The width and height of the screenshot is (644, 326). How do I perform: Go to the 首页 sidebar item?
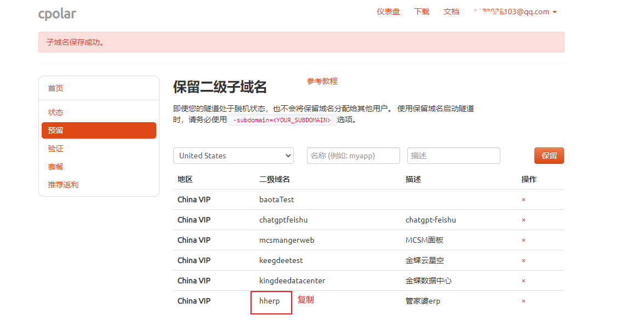click(55, 88)
